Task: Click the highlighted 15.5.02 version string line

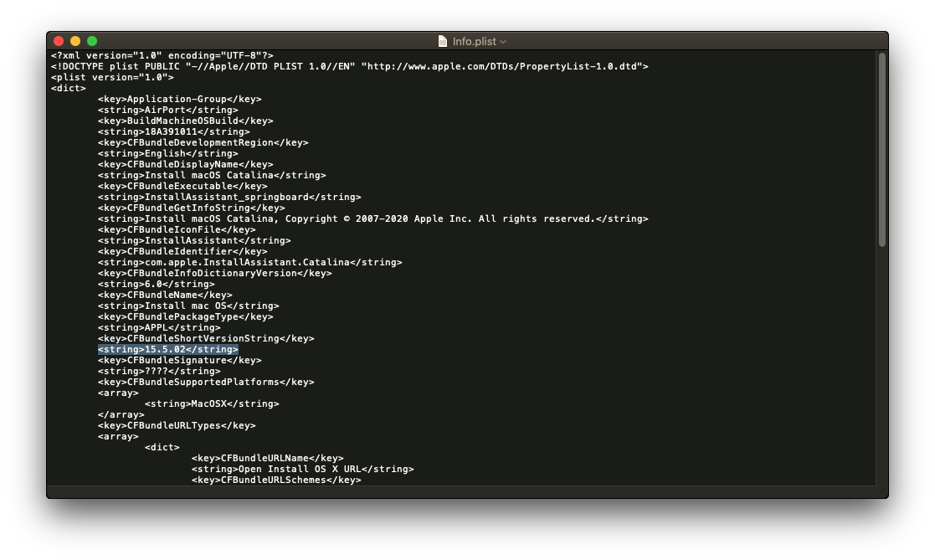Action: tap(168, 350)
